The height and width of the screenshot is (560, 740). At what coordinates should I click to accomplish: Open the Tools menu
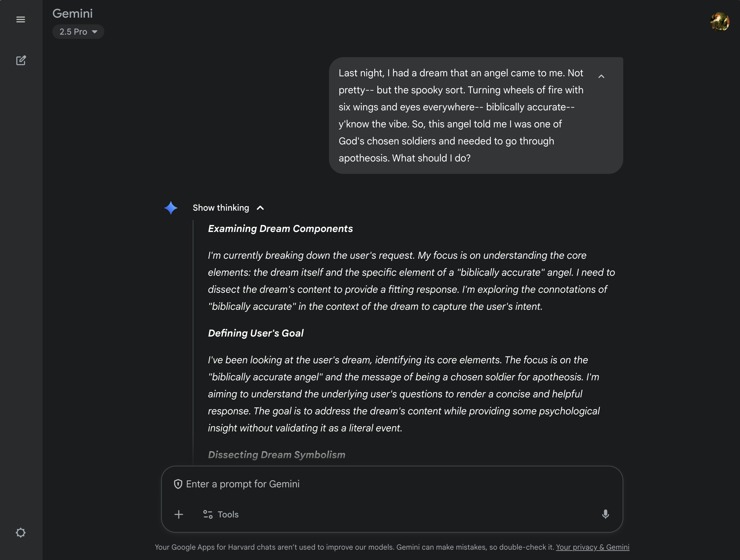click(x=221, y=514)
